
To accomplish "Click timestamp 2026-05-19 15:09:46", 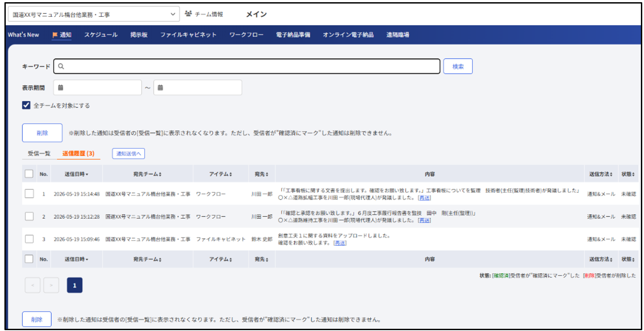I will (x=76, y=239).
